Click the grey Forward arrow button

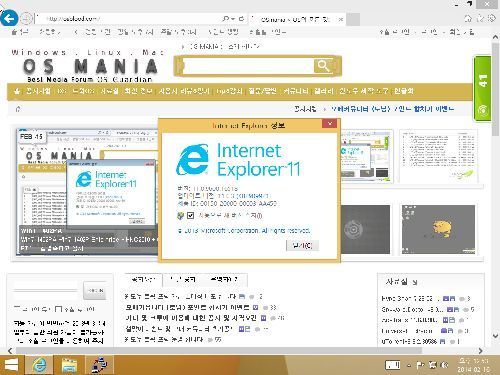coord(26,19)
